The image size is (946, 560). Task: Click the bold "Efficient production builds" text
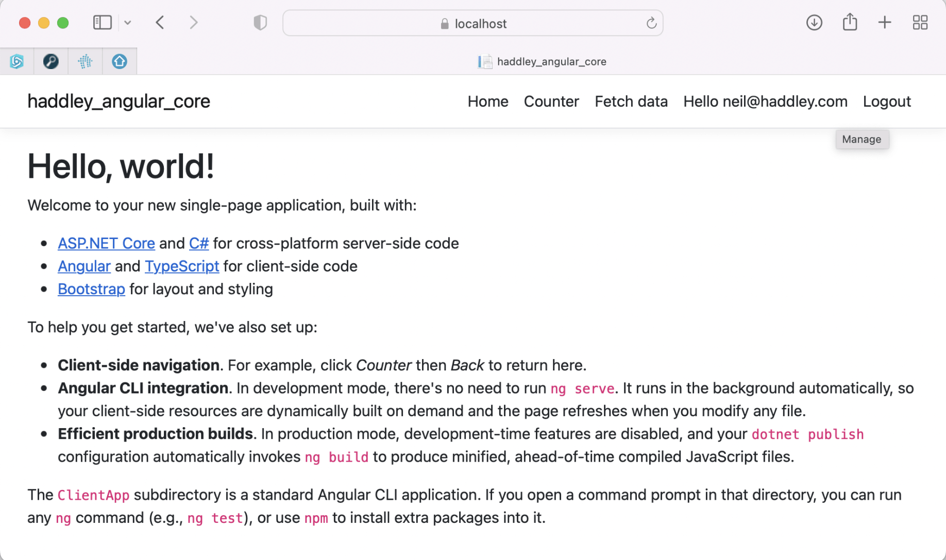coord(155,434)
